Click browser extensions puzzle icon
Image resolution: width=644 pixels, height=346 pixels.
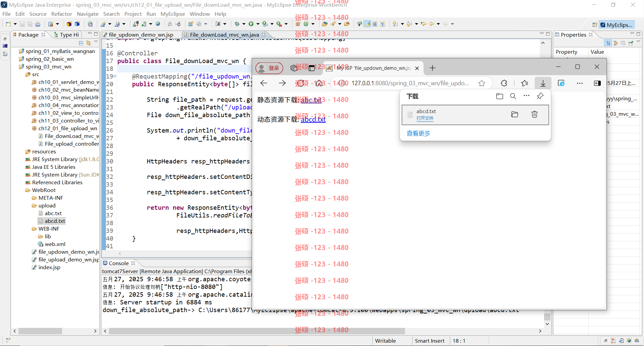(504, 83)
